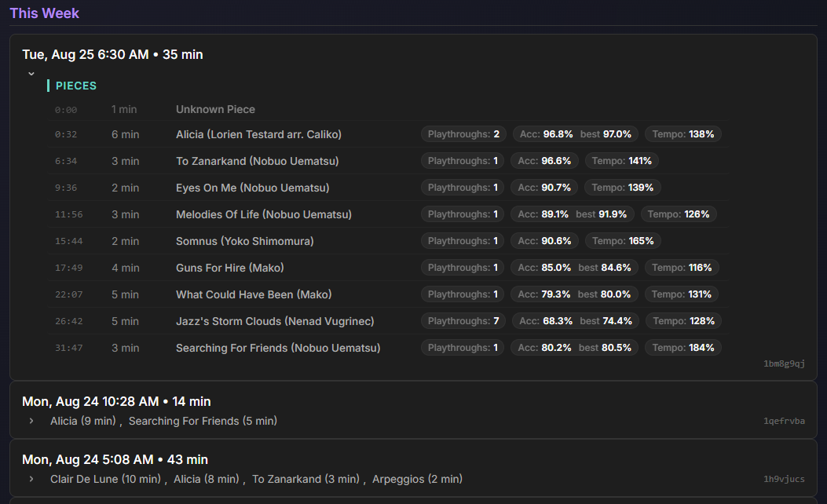Click the Acc 96.8% best 97.0% badge
The height and width of the screenshot is (504, 827).
pyautogui.click(x=576, y=134)
